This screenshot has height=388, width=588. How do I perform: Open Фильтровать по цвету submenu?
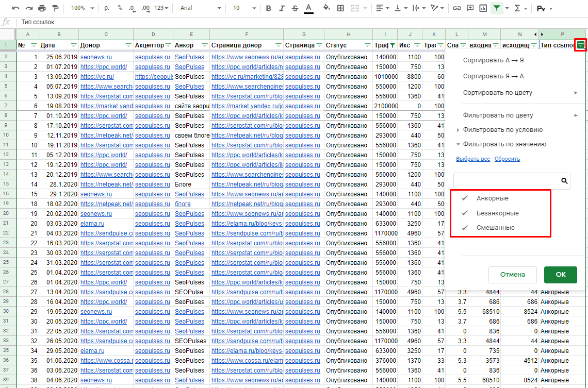(x=520, y=115)
